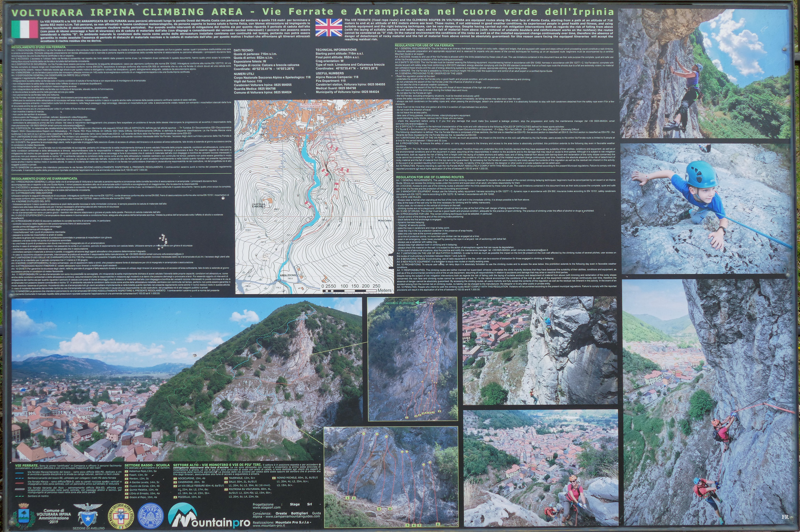Click the number marker beside POZZELLA route
The height and width of the screenshot is (532, 800).
point(175,497)
